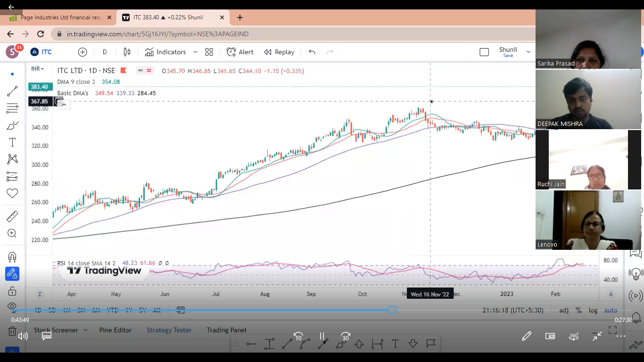
Task: Select the Text tool in left toolbar
Action: (12, 142)
